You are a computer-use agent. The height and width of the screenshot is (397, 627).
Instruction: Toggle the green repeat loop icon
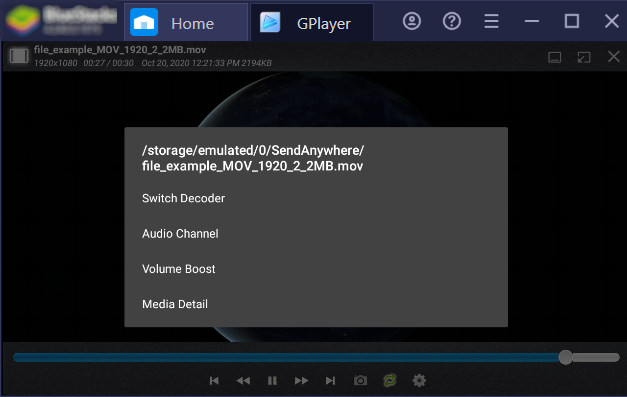390,381
